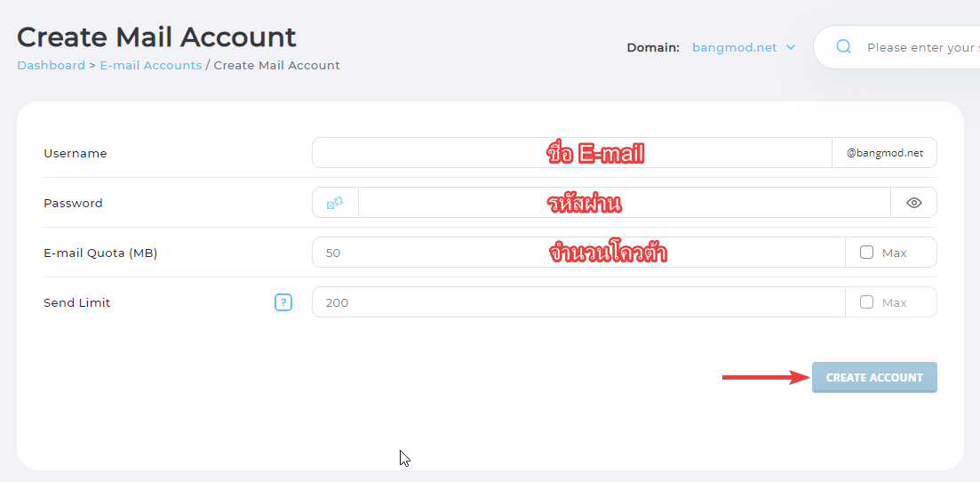Image resolution: width=980 pixels, height=482 pixels.
Task: Click the Send Limit label
Action: (x=77, y=303)
